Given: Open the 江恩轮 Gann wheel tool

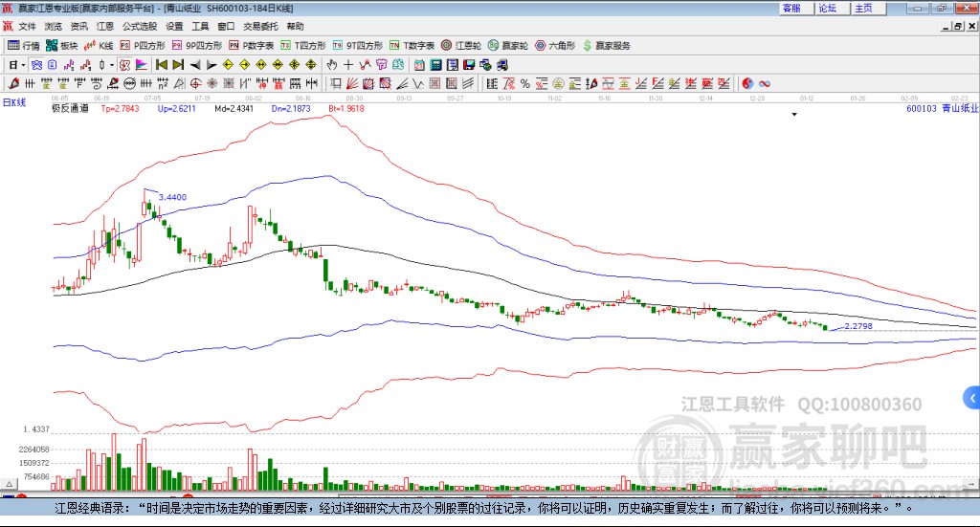Looking at the screenshot, I should (461, 46).
